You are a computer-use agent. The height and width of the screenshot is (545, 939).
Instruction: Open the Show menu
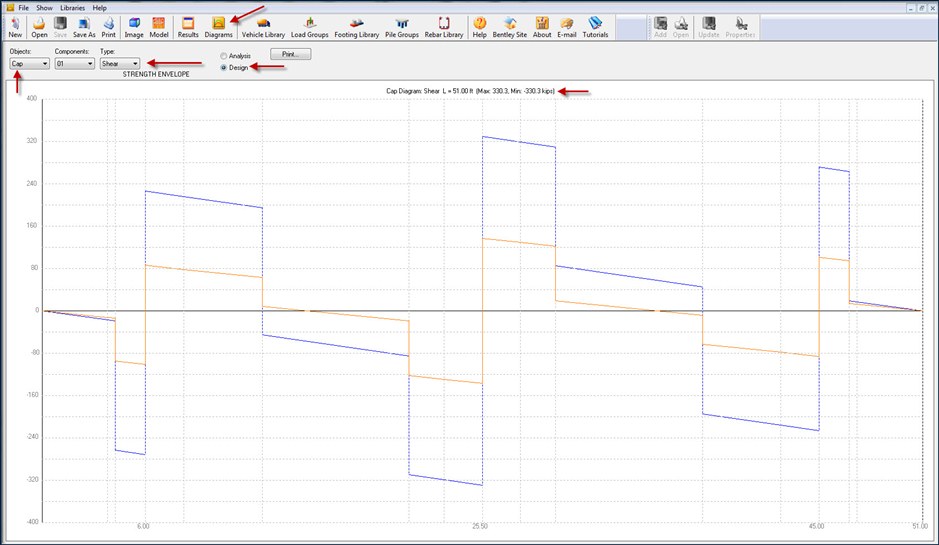pyautogui.click(x=44, y=8)
